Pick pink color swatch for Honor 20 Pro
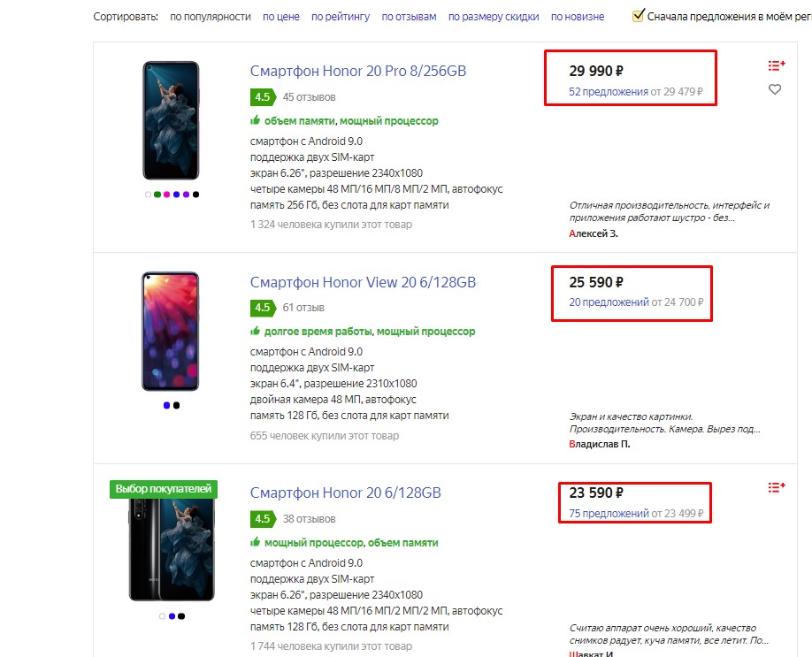This screenshot has width=812, height=657. coord(167,195)
